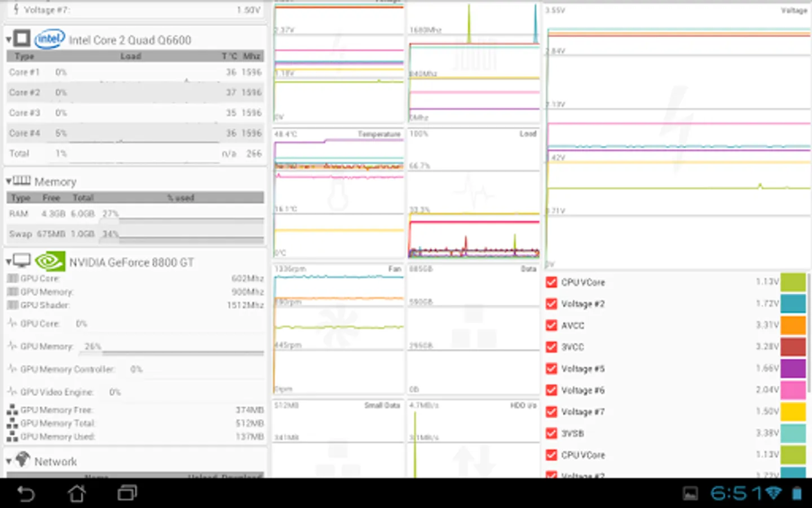Select the Temperature graph panel
The image size is (812, 508).
338,194
